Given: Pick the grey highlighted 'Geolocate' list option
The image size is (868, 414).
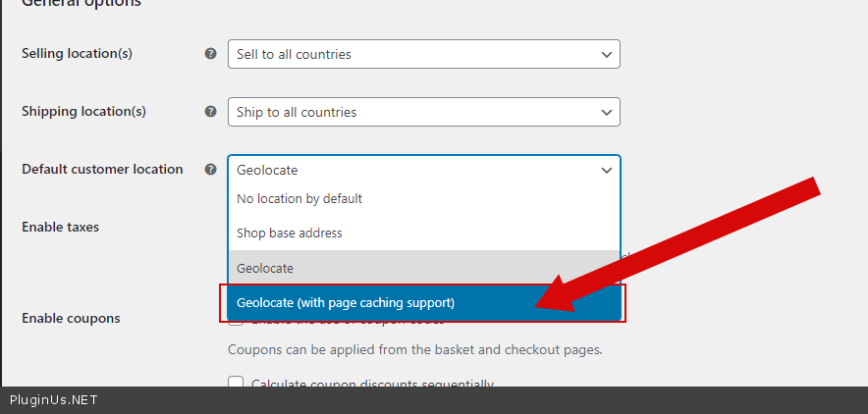Looking at the screenshot, I should (265, 268).
